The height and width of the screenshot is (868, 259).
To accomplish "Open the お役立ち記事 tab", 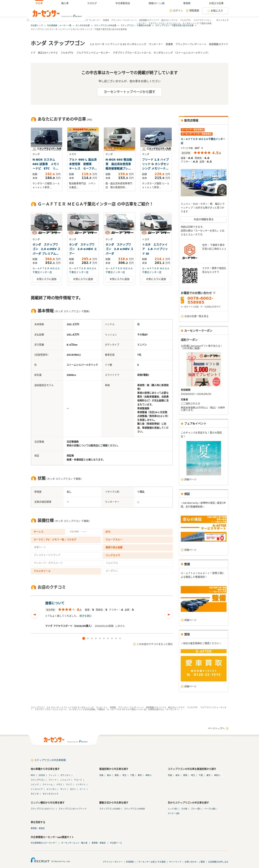I will [216, 3].
